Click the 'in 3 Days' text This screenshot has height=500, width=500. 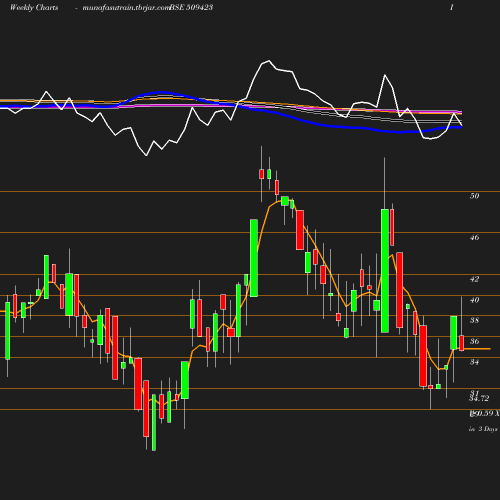click(483, 429)
